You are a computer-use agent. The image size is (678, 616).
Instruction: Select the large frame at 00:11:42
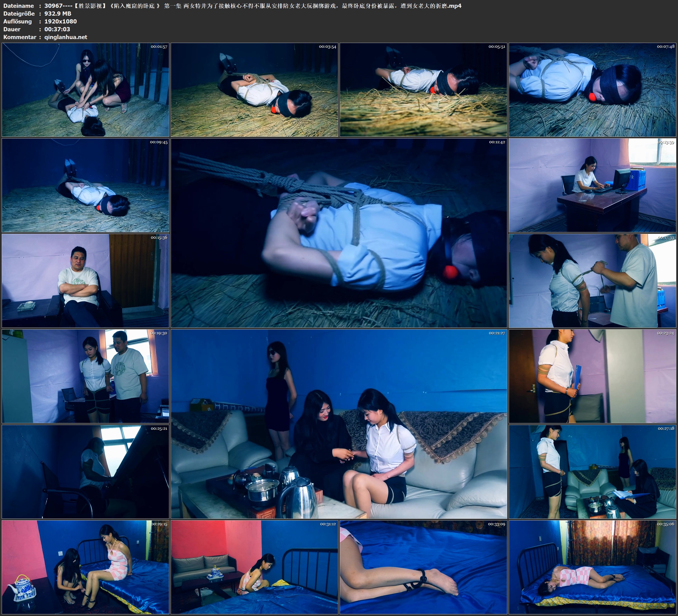tap(339, 233)
